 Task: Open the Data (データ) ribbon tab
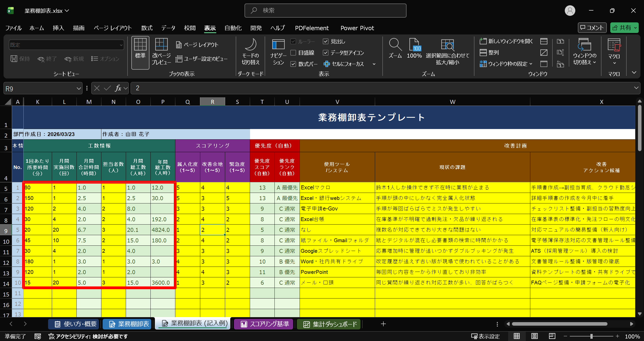coord(168,28)
